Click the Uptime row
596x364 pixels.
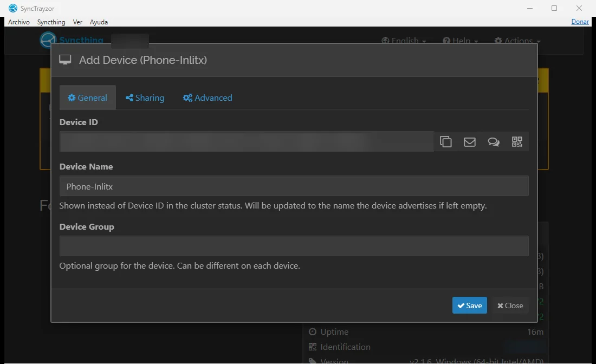click(426, 331)
